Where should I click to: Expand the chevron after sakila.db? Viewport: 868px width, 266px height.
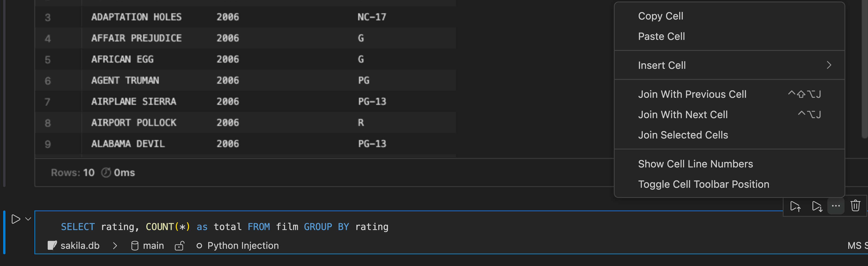115,246
